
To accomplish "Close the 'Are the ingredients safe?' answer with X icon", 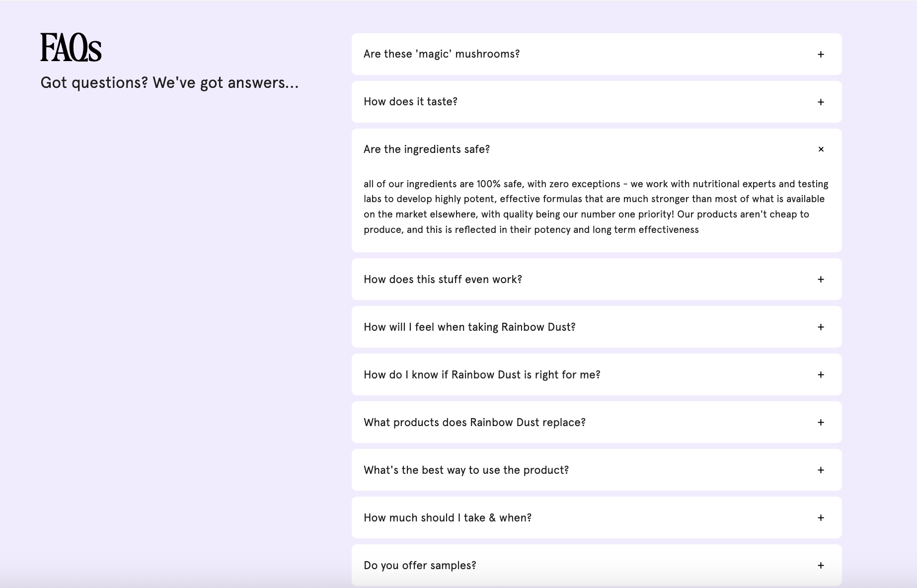I will (x=821, y=149).
